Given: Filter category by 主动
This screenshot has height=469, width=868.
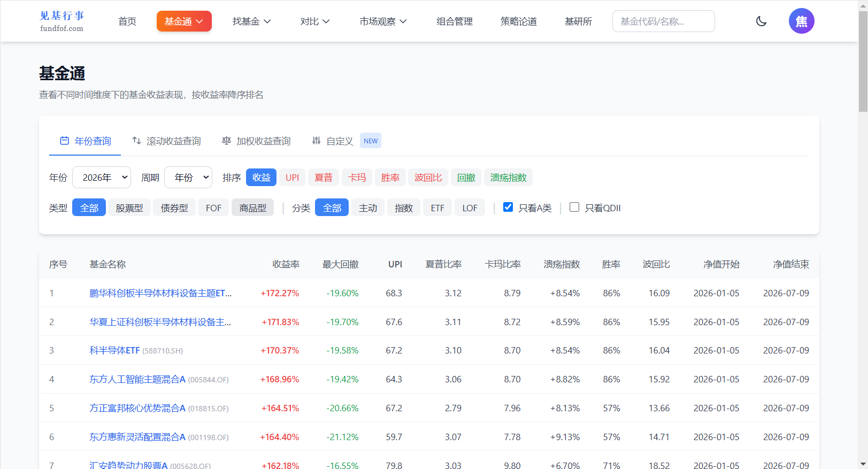Looking at the screenshot, I should (x=368, y=207).
